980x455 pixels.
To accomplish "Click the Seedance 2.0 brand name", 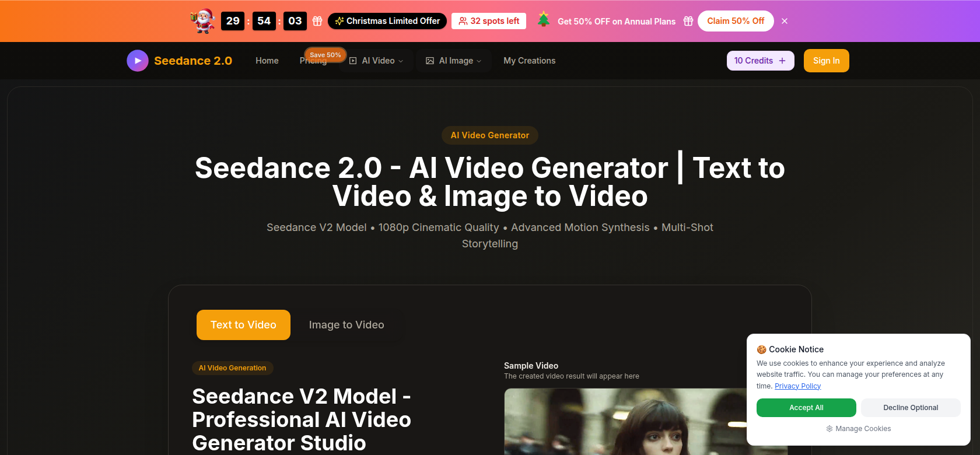I will pos(193,61).
